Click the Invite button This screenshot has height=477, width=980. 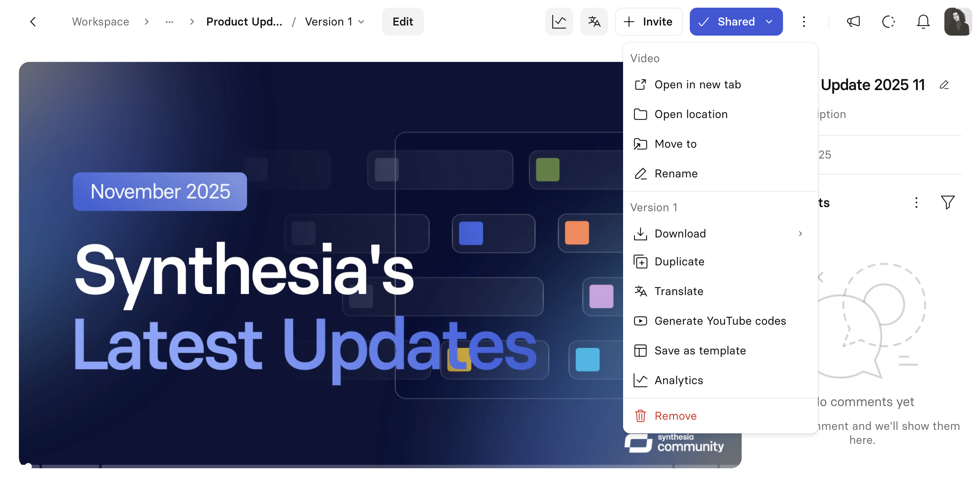[648, 22]
